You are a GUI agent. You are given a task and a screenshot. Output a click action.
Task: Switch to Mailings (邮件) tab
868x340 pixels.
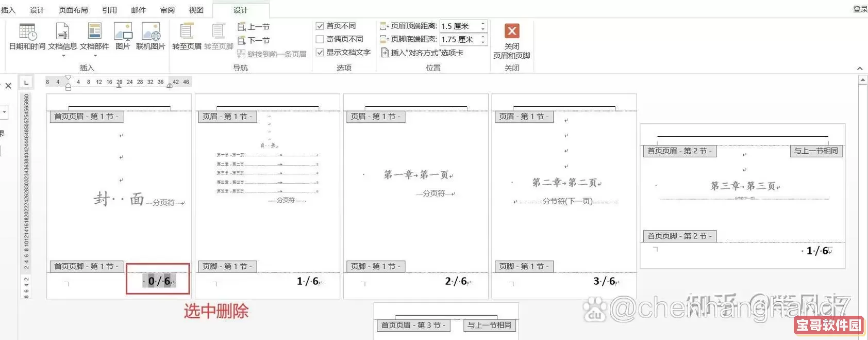pos(138,10)
